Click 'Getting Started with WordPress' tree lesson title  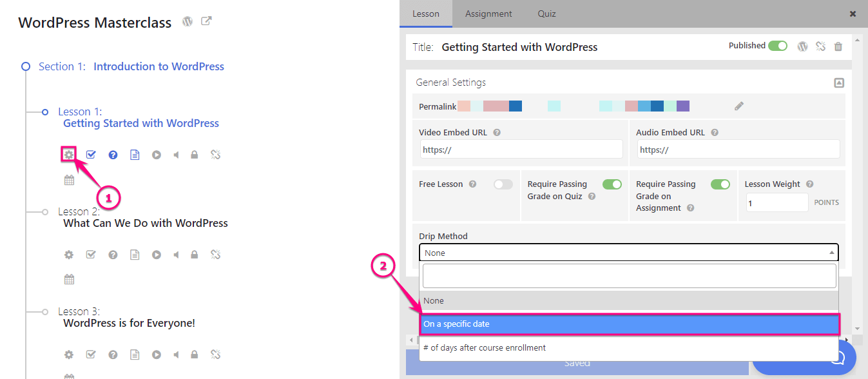pyautogui.click(x=141, y=123)
